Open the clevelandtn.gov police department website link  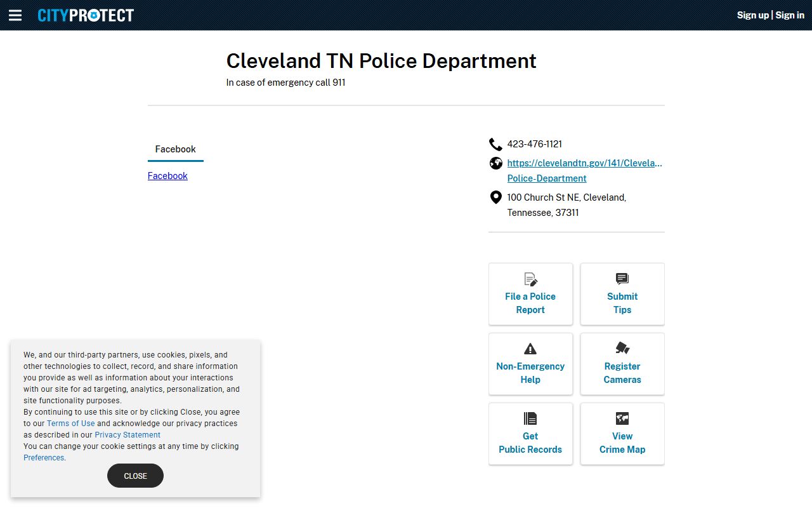tap(584, 171)
